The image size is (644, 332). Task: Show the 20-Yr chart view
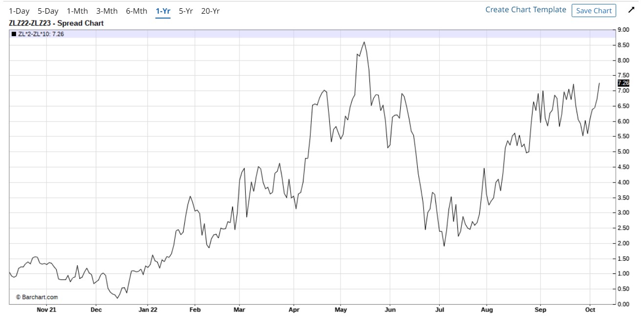[x=211, y=11]
